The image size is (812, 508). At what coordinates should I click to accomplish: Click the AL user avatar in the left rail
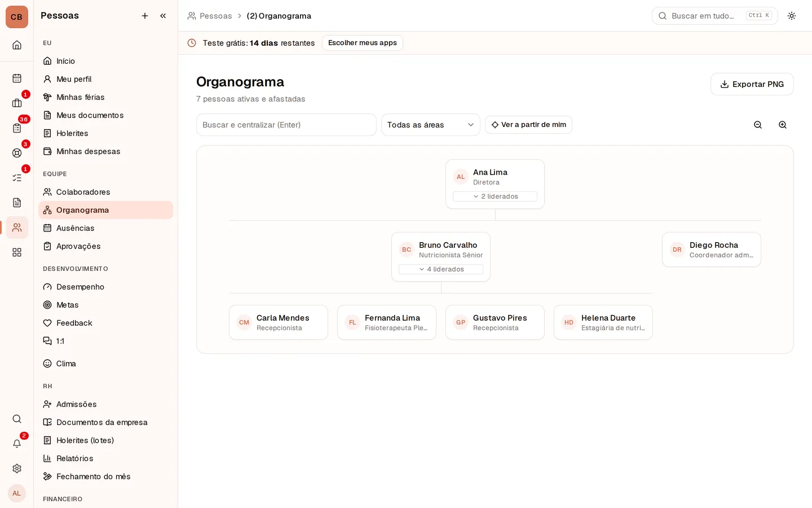click(x=17, y=493)
